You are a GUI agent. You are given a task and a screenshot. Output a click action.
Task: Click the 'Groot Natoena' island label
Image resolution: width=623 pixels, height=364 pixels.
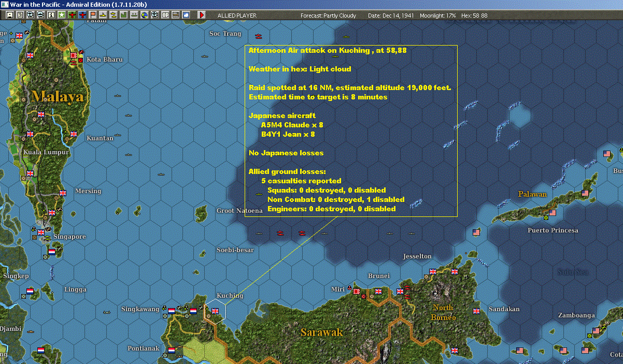pyautogui.click(x=239, y=211)
